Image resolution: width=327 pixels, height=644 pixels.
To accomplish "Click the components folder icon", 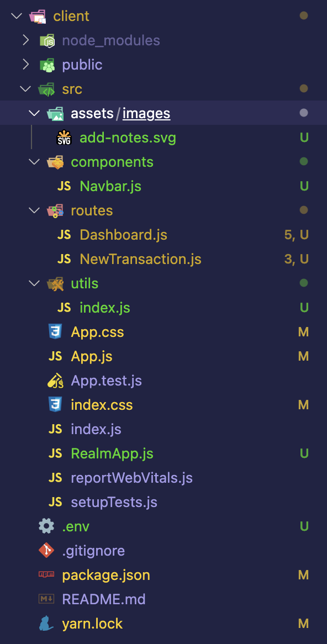I will pyautogui.click(x=55, y=162).
